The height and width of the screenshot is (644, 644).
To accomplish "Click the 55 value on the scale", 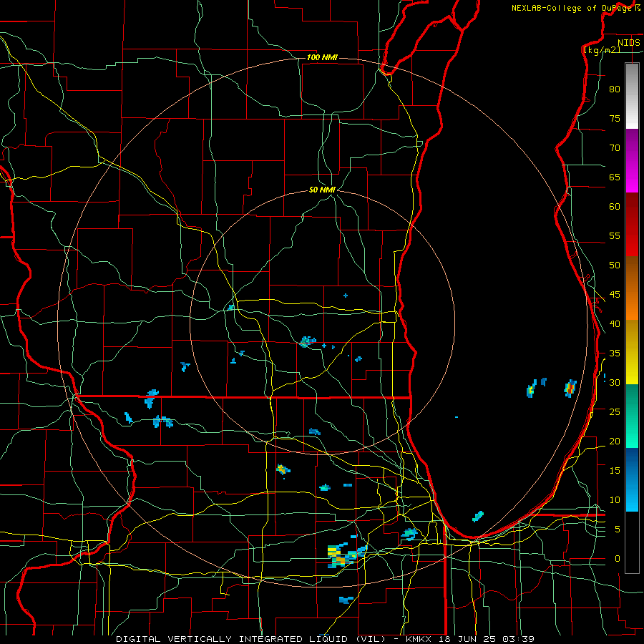I will pos(615,235).
